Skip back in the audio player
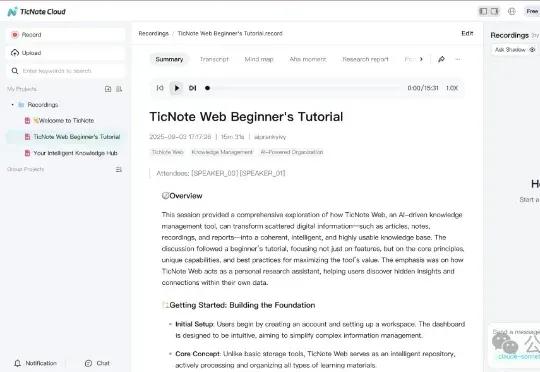Viewport: 540px width, 372px height. [160, 88]
